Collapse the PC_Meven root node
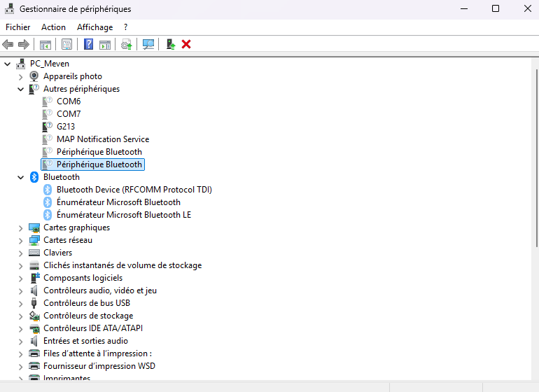The image size is (539, 392). (7, 64)
